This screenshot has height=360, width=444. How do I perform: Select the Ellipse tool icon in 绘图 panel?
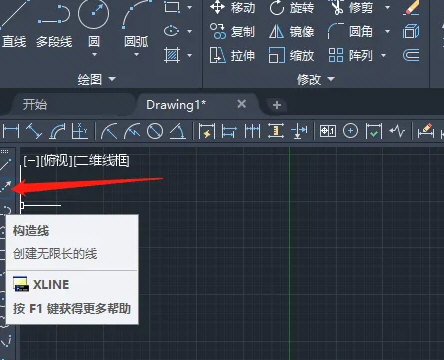click(x=172, y=31)
